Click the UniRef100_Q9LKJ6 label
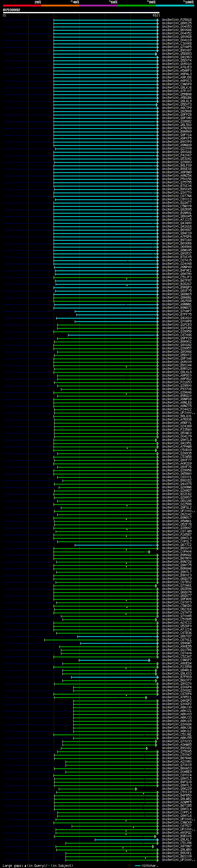 pyautogui.click(x=176, y=88)
